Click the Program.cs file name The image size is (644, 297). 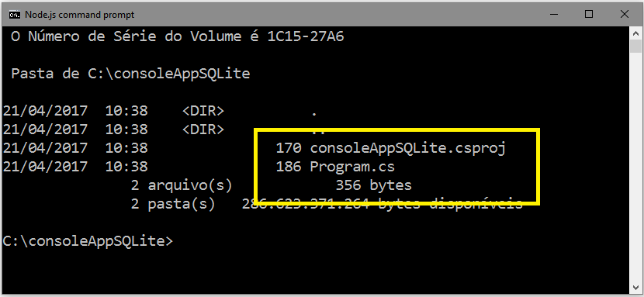pos(352,167)
